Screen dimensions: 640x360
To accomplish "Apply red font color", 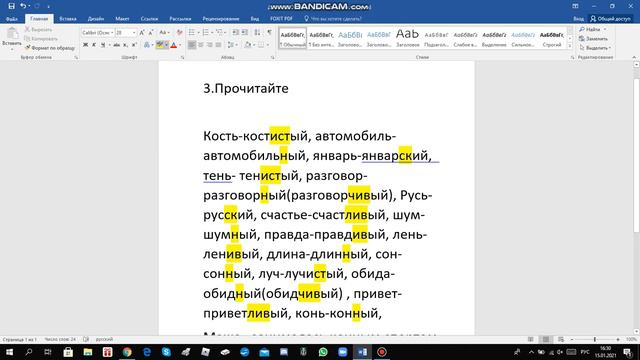I will click(174, 45).
